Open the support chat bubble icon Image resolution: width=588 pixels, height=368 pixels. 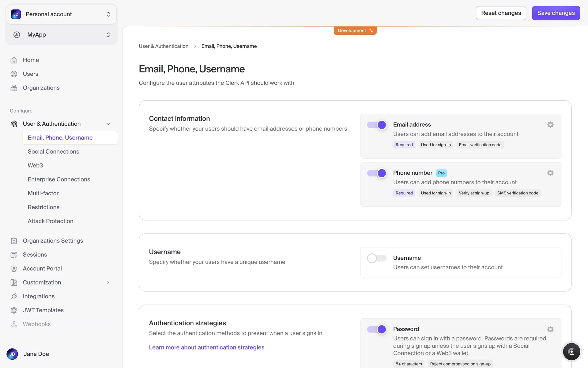pos(571,351)
